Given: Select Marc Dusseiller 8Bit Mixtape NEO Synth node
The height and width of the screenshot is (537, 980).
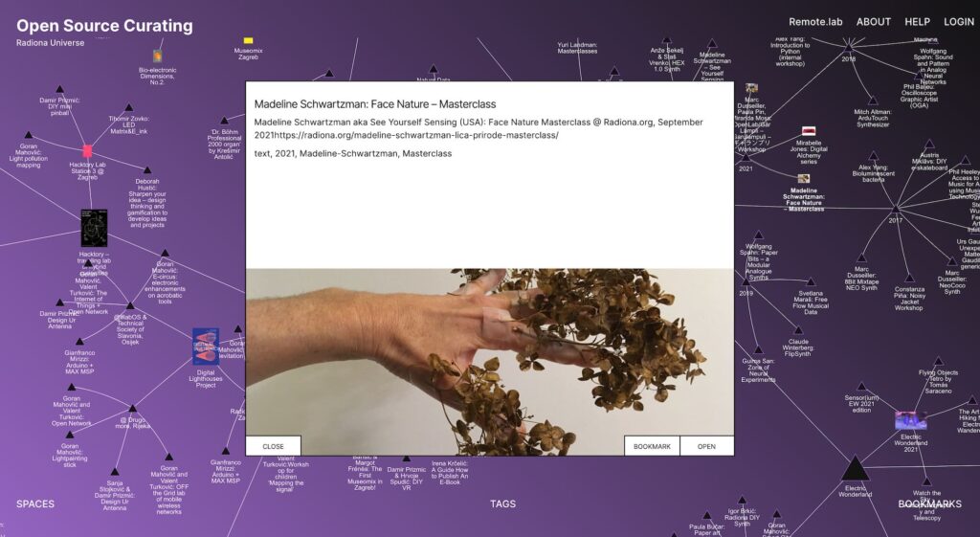Looking at the screenshot, I should click(x=862, y=258).
